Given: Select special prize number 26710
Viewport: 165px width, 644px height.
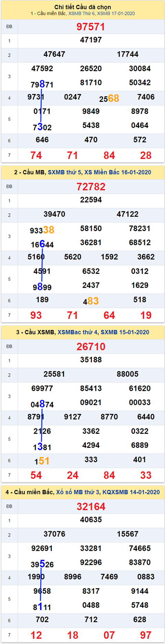Looking at the screenshot, I should pyautogui.click(x=91, y=347).
